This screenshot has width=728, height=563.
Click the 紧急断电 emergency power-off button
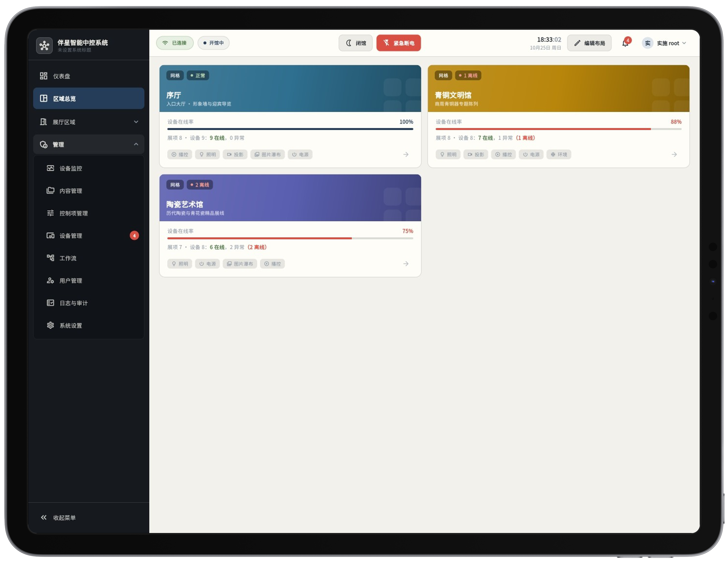(399, 43)
